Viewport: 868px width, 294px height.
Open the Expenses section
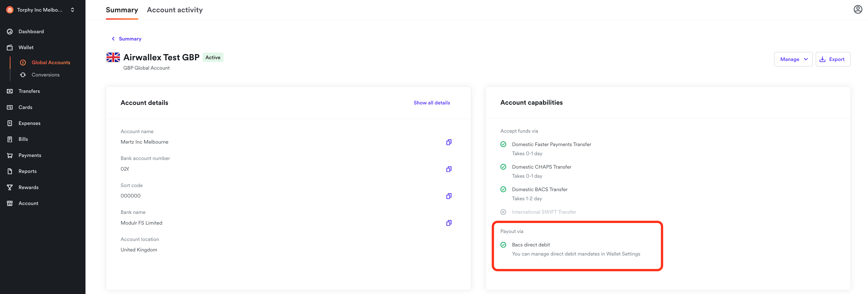[30, 123]
